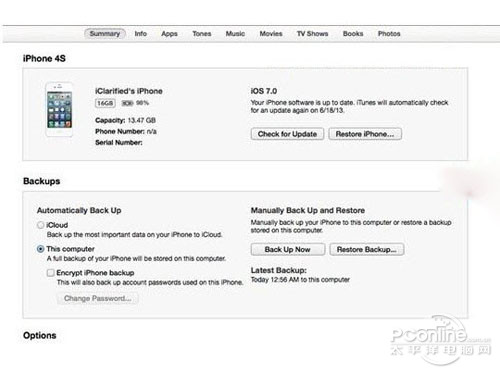Open the Photos tab
500x375 pixels.
pos(389,34)
